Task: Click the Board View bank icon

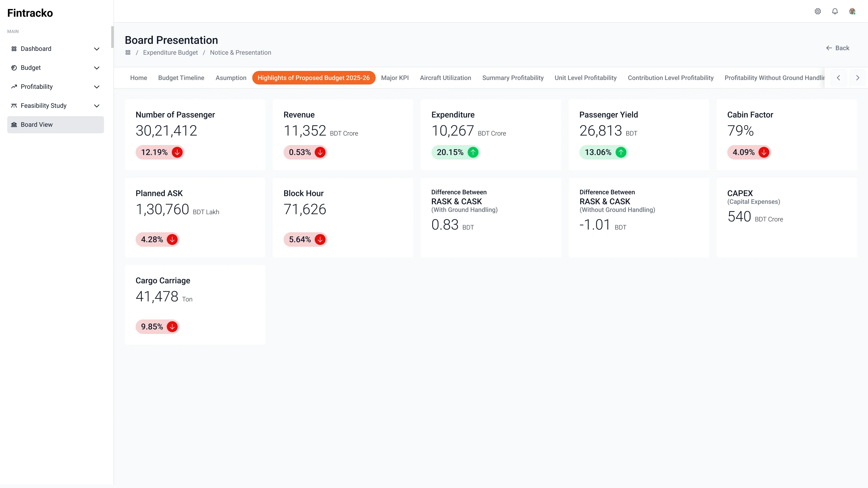Action: click(14, 125)
